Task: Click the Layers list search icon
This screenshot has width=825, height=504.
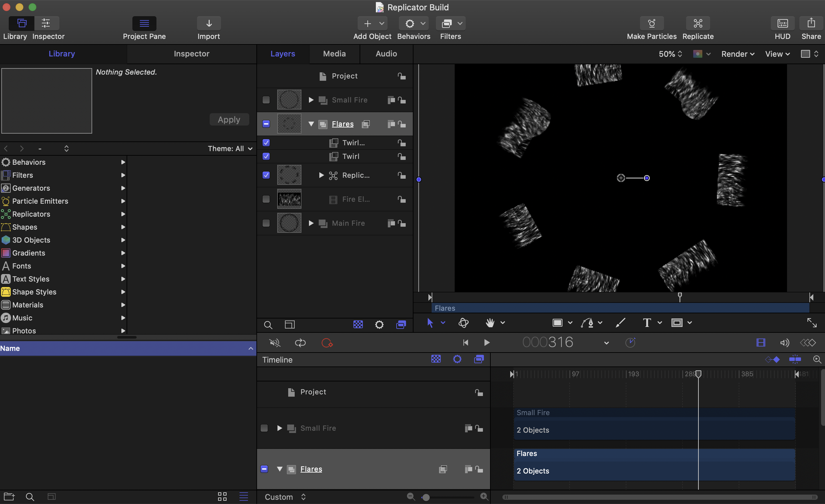Action: 268,325
